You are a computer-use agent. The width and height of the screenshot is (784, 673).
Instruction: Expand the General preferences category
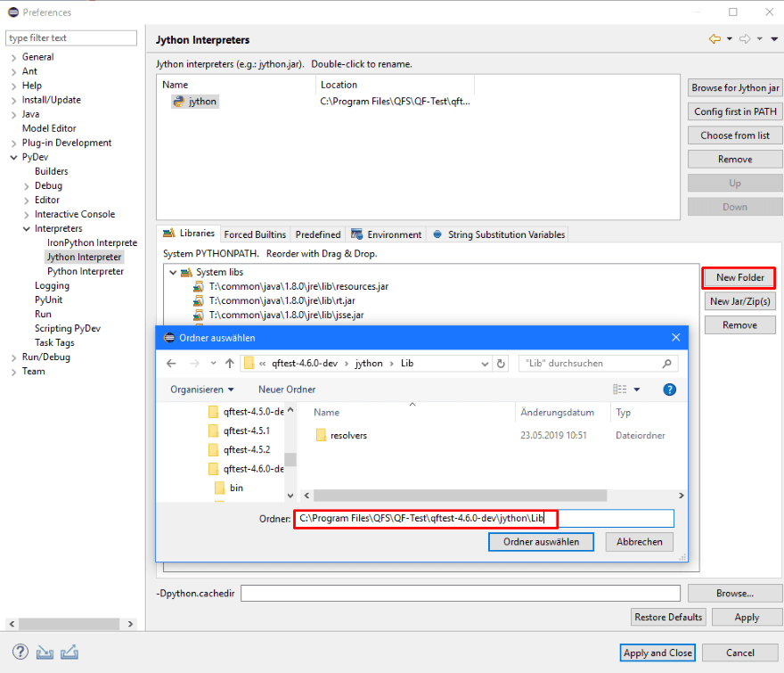tap(13, 58)
